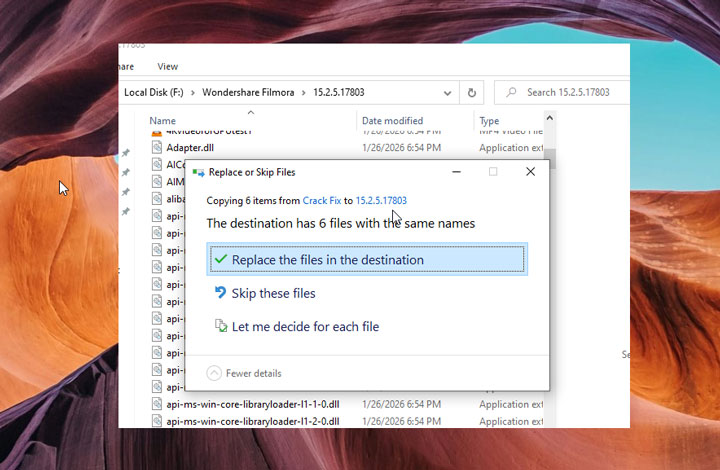Viewport: 720px width, 470px height.
Task: Select api-ms-win-core-libraryloader-l1-1-0.dll file
Action: [x=253, y=404]
